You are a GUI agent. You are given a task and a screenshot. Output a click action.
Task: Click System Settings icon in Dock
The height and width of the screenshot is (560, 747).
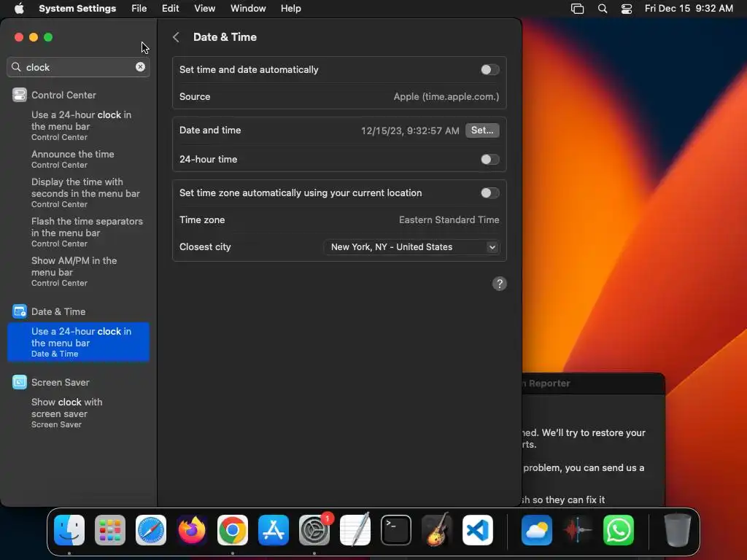click(x=314, y=530)
